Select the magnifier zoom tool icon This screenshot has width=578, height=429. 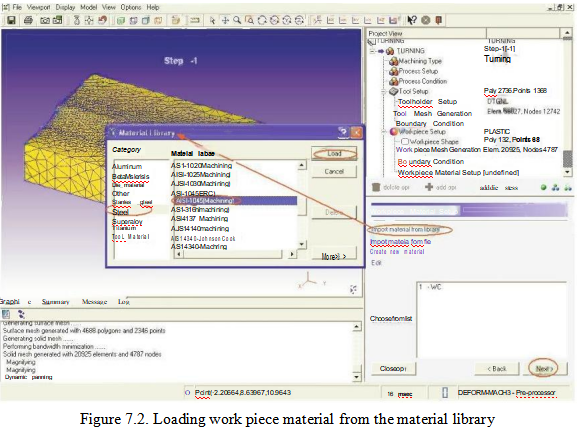tap(237, 20)
